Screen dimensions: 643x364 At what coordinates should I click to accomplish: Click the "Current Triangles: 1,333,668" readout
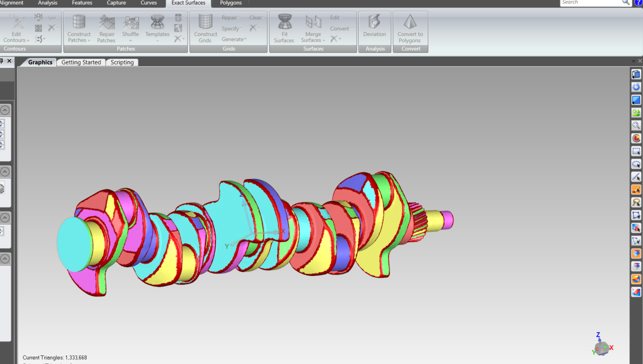coord(55,358)
